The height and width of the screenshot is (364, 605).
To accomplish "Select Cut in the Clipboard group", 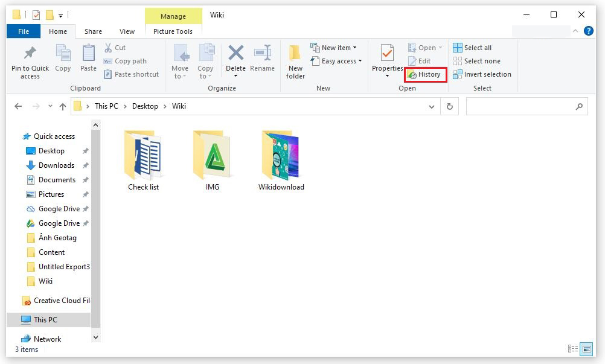I will click(115, 48).
